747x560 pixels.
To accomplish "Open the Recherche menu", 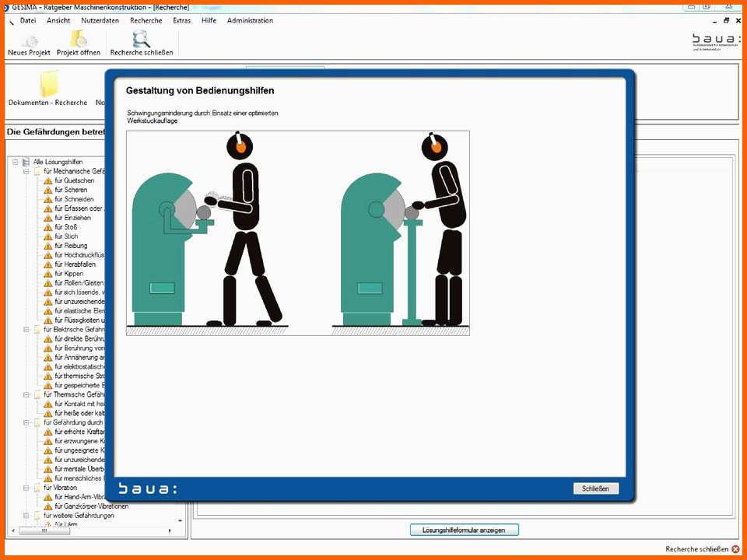I will click(x=146, y=20).
